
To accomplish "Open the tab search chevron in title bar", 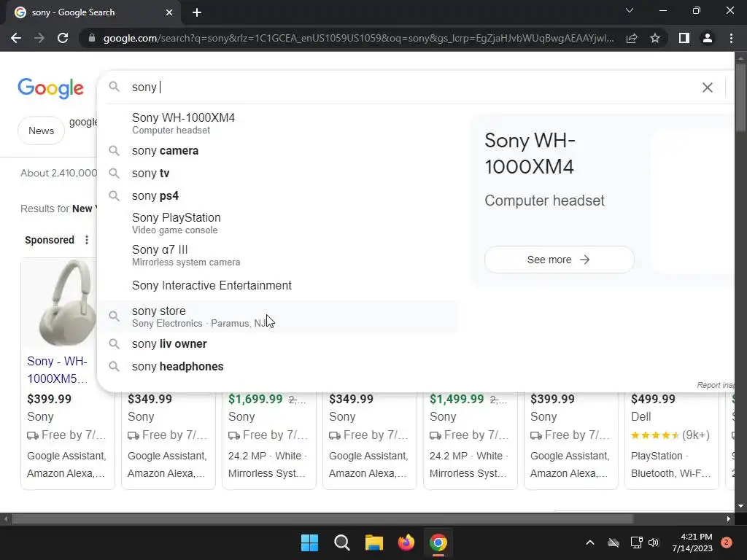I will (x=630, y=10).
